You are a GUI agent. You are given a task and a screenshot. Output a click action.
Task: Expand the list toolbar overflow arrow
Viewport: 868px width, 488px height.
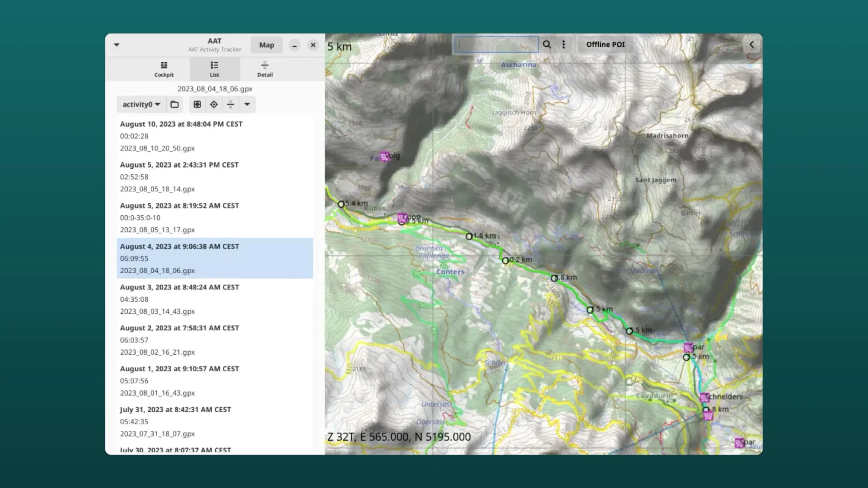click(247, 105)
